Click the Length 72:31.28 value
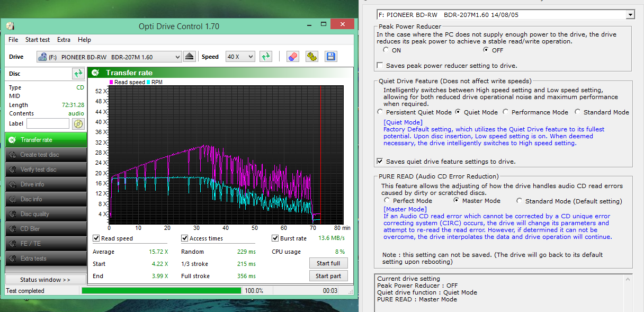Image resolution: width=644 pixels, height=312 pixels. 73,105
